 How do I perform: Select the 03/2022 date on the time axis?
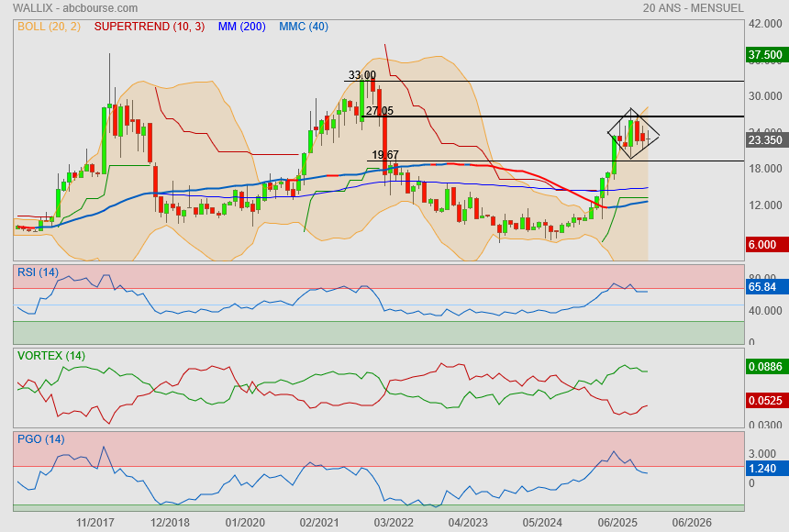(392, 522)
